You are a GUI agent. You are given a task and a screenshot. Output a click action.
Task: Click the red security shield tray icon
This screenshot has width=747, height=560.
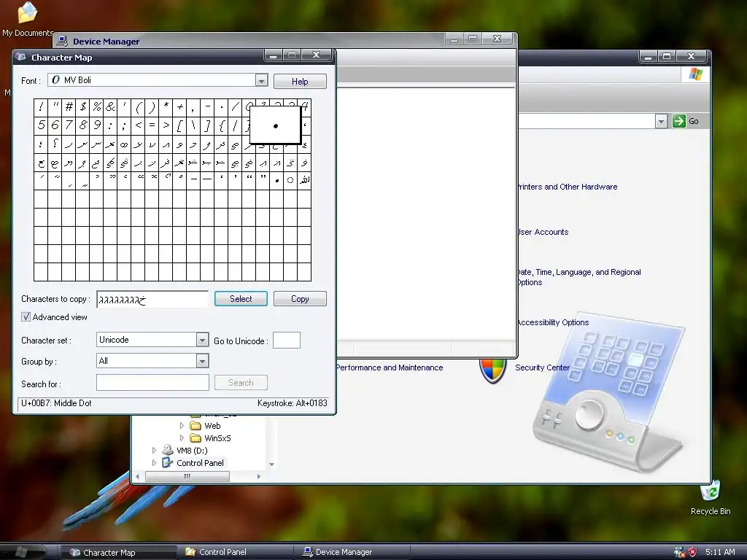[x=693, y=552]
